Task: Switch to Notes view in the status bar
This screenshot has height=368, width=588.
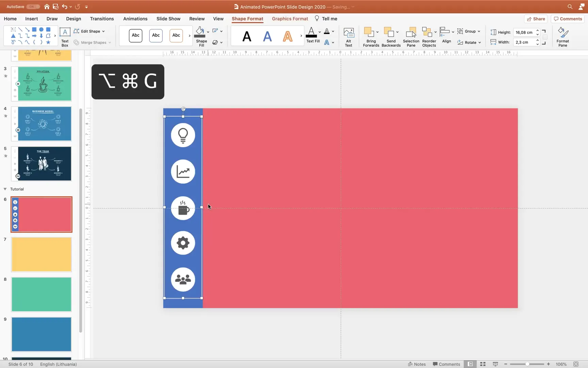Action: pos(417,364)
